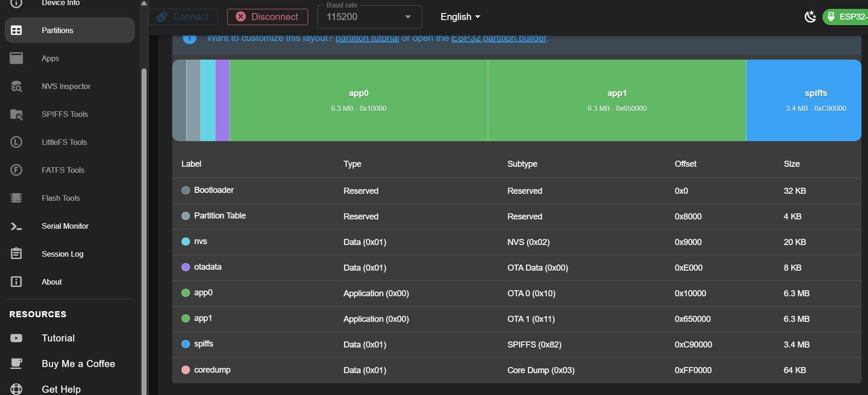Click the spiffs segment in partition map
Image resolution: width=868 pixels, height=395 pixels.
[x=804, y=100]
